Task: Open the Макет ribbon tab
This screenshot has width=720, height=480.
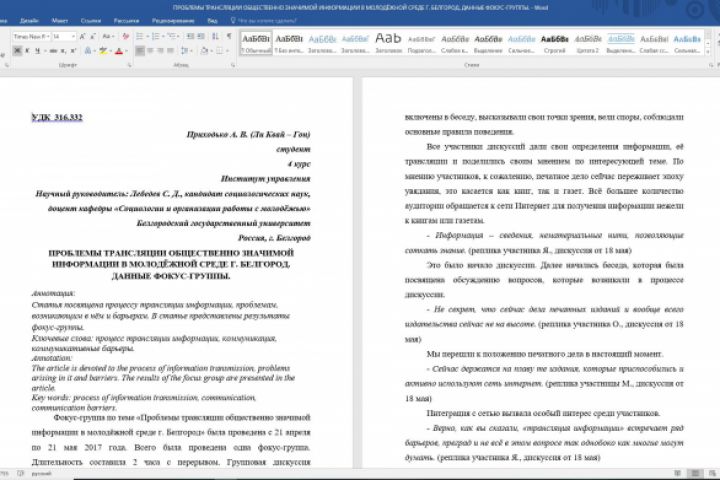Action: tap(60, 21)
